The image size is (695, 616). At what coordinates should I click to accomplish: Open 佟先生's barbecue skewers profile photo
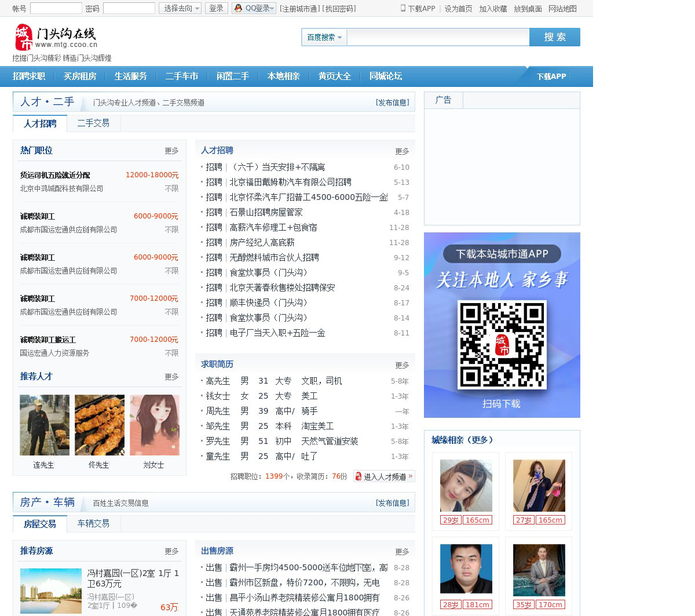(x=100, y=425)
